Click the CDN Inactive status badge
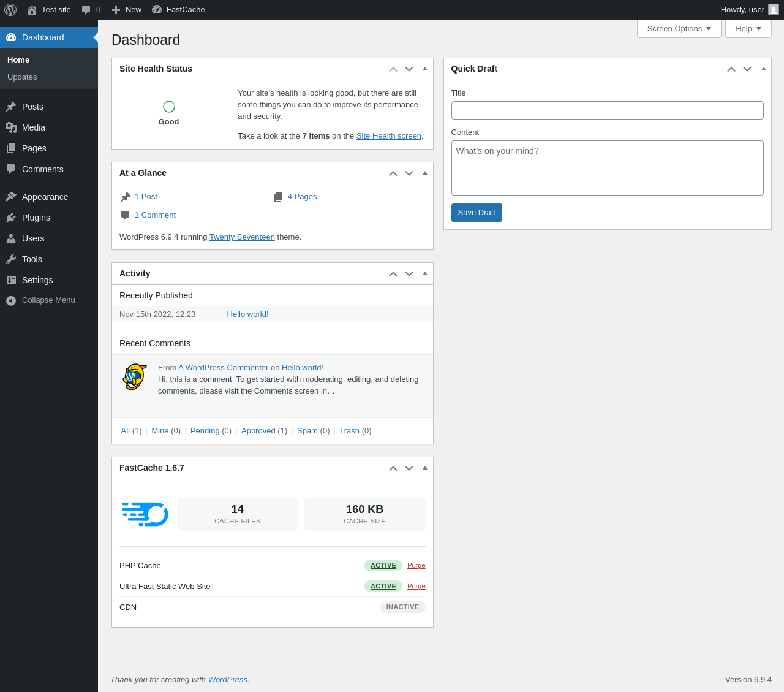 pos(402,607)
